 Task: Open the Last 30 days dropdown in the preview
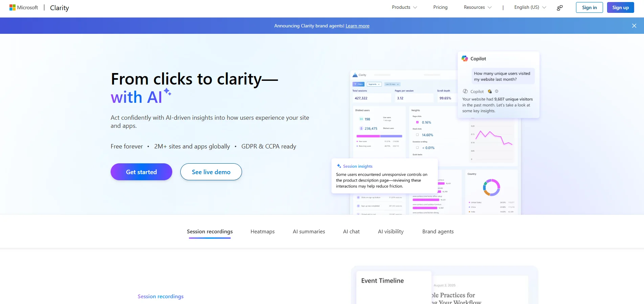point(392,84)
